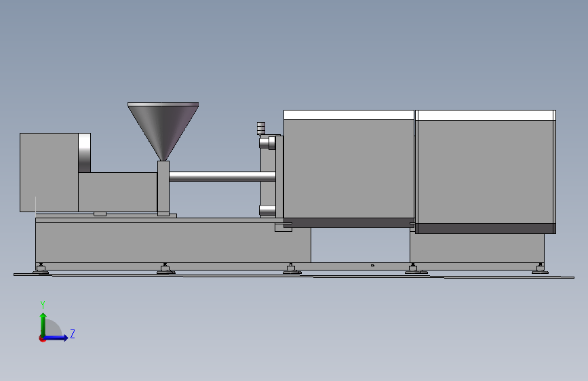588x381 pixels.
Task: Select the red origin point of the triad
Action: click(x=42, y=338)
